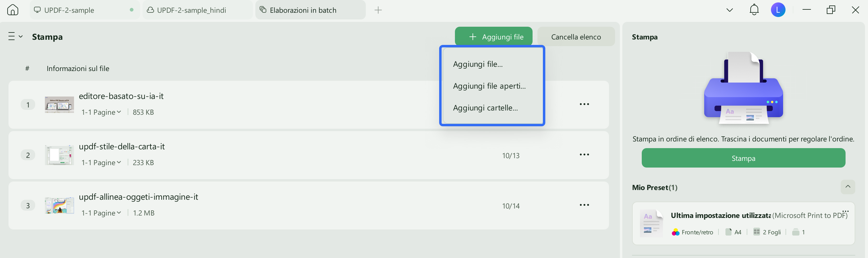Open more options for updf-allinea-oggeti-immagine-it
868x258 pixels.
pos(584,205)
